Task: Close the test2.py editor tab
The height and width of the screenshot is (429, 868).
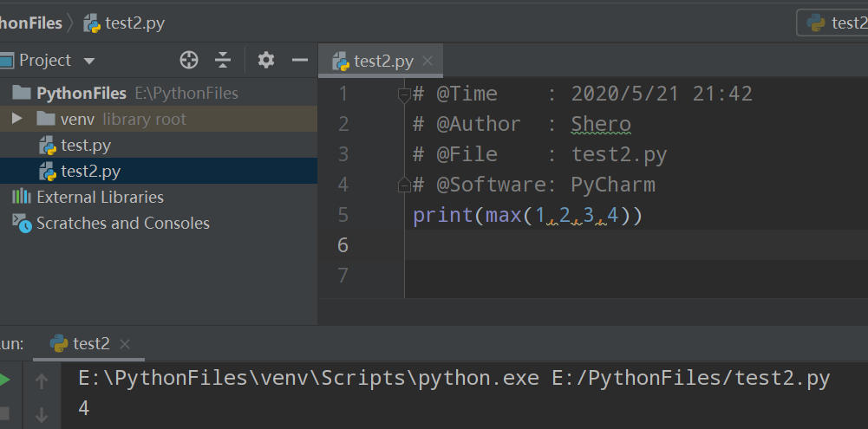Action: 427,61
